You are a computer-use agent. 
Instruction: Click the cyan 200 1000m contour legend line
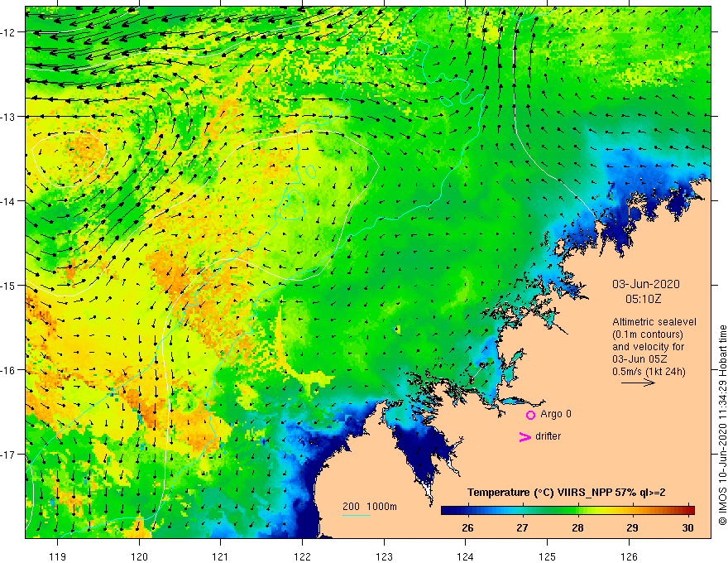[357, 515]
